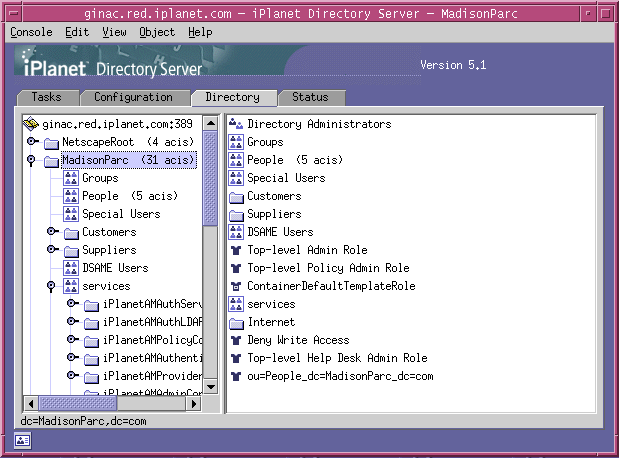Expand the iPlanetAMAuthLDAF node

pyautogui.click(x=73, y=322)
